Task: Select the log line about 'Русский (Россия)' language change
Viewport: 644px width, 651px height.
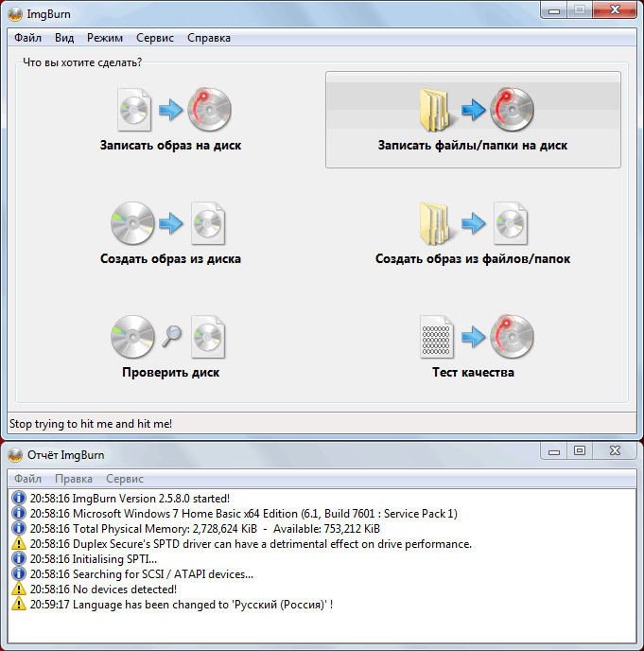Action: coord(181,605)
